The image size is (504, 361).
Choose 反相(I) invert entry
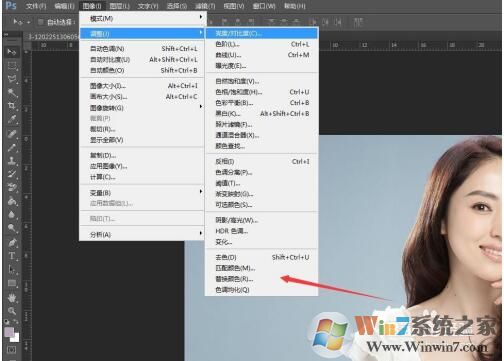[262, 161]
